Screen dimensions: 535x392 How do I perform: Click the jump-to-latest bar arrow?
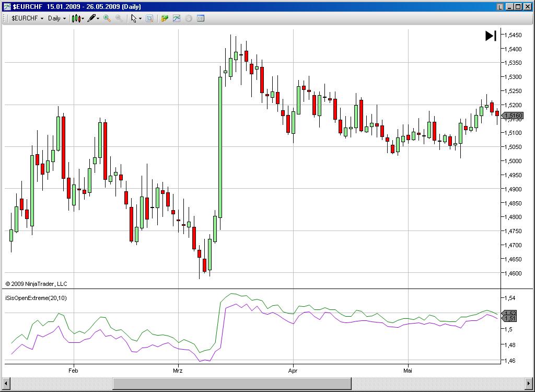[491, 36]
